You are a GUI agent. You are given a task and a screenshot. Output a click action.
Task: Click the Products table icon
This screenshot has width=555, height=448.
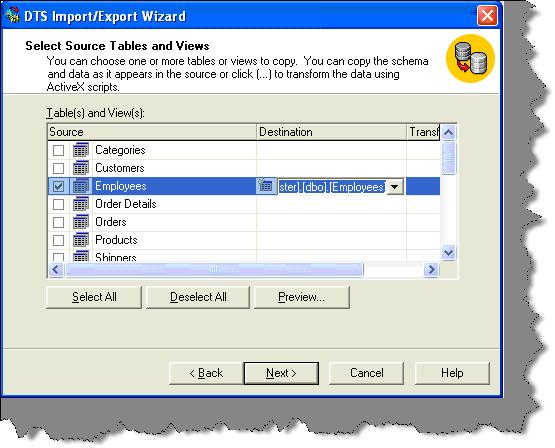pyautogui.click(x=81, y=240)
